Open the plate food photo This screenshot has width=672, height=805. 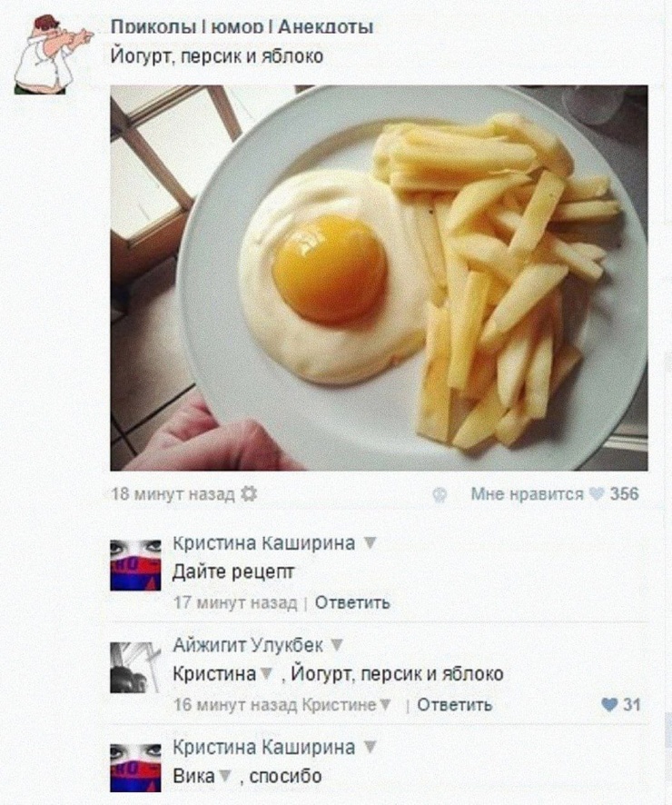pos(379,278)
